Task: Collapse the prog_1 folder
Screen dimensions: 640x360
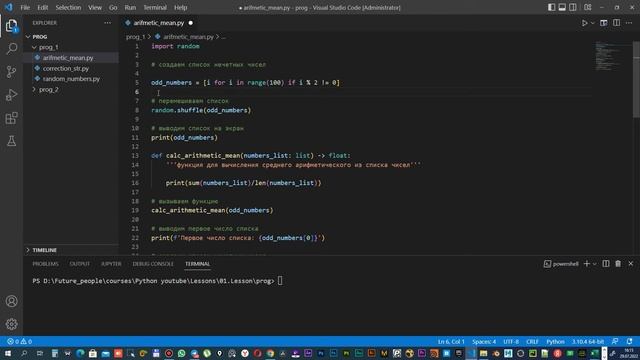Action: pyautogui.click(x=48, y=47)
